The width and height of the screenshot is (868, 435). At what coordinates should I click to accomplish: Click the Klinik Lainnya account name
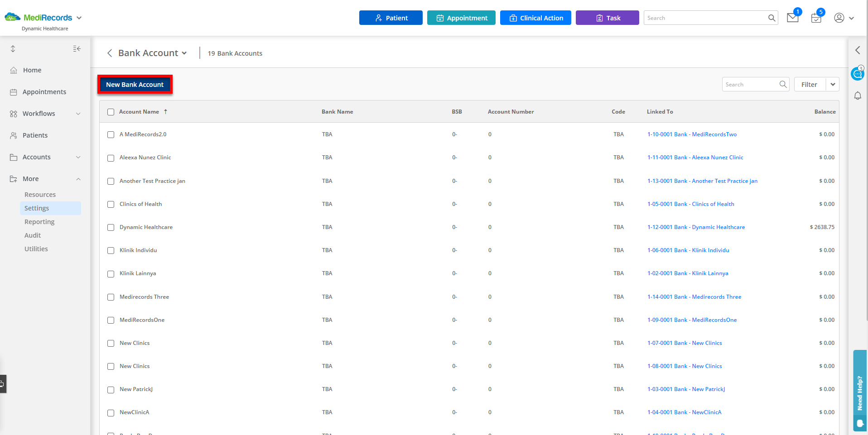point(138,273)
